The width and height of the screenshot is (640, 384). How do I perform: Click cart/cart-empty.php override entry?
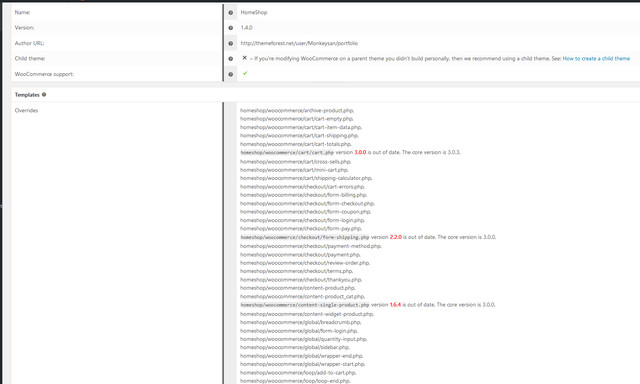[297, 119]
